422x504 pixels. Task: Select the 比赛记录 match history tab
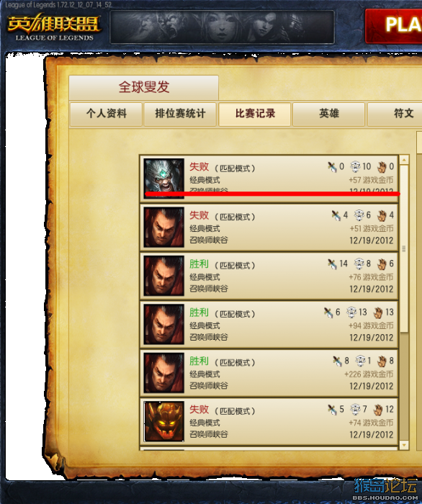point(255,114)
